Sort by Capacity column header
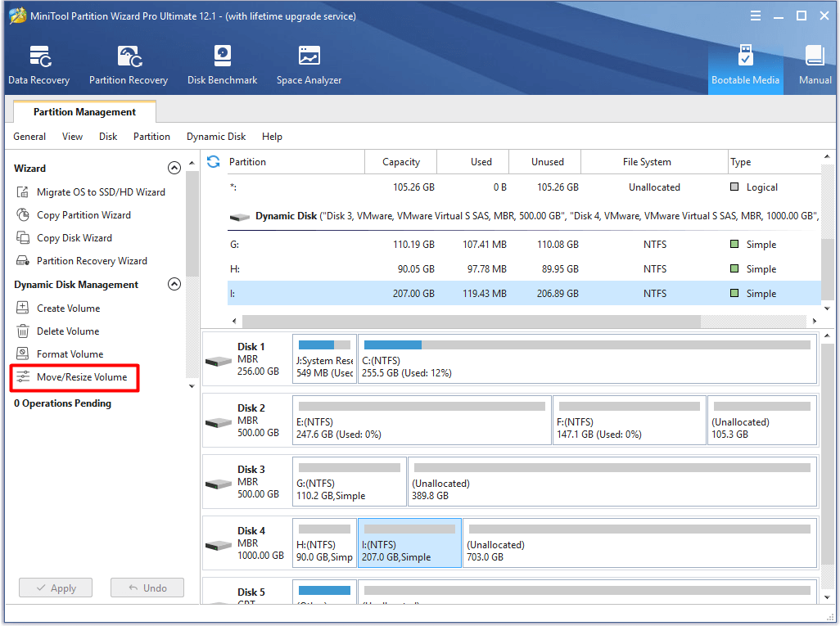This screenshot has width=840, height=626. point(400,162)
